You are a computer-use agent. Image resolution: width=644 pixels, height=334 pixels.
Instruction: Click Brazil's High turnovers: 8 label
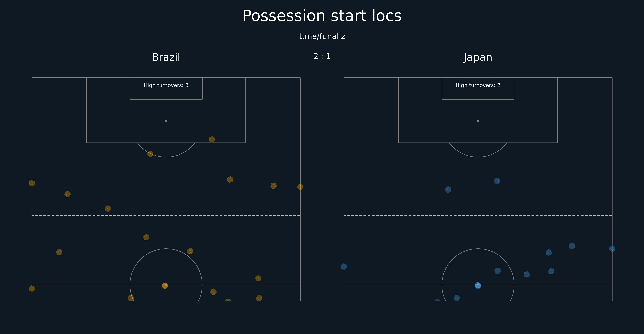coord(166,85)
